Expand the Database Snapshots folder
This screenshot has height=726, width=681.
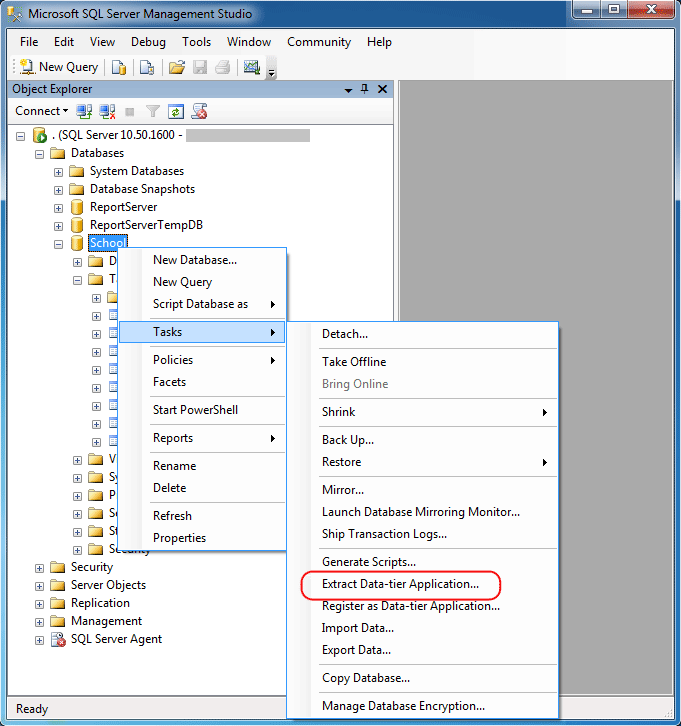tap(58, 190)
